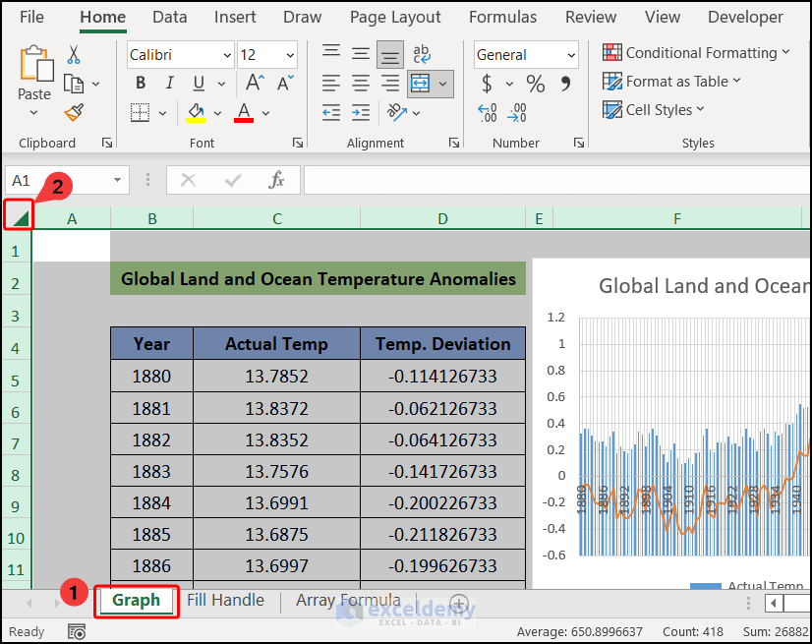Click the Cut scissors icon
Viewport: 812px width, 644px height.
[x=74, y=55]
